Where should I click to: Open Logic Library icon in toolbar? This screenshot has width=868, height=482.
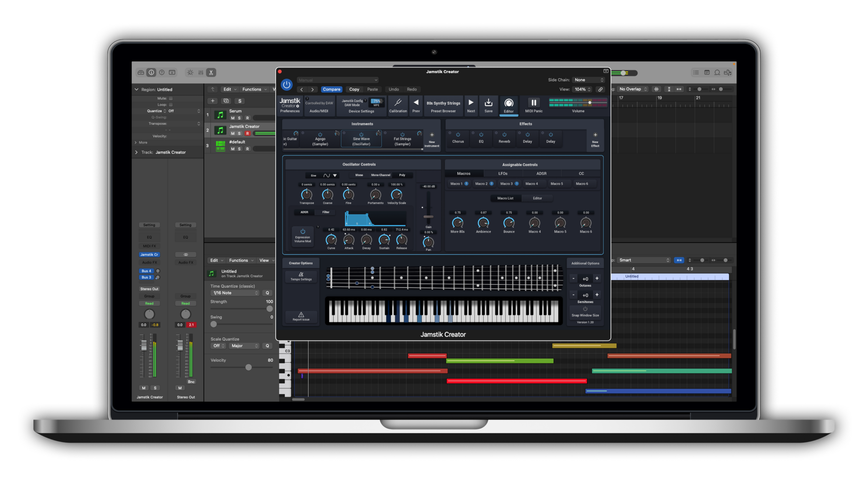coord(141,72)
